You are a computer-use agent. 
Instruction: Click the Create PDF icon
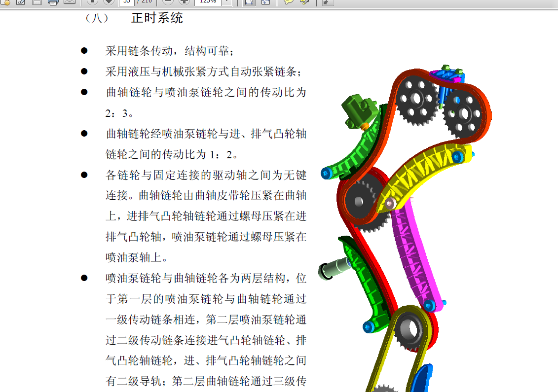5,1
